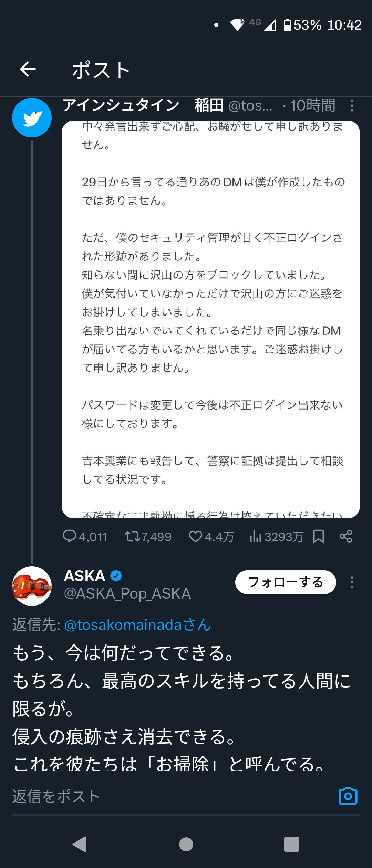Bookmark the アインシュタイン 稲田 post
Viewport: 372px width, 868px height.
(319, 536)
